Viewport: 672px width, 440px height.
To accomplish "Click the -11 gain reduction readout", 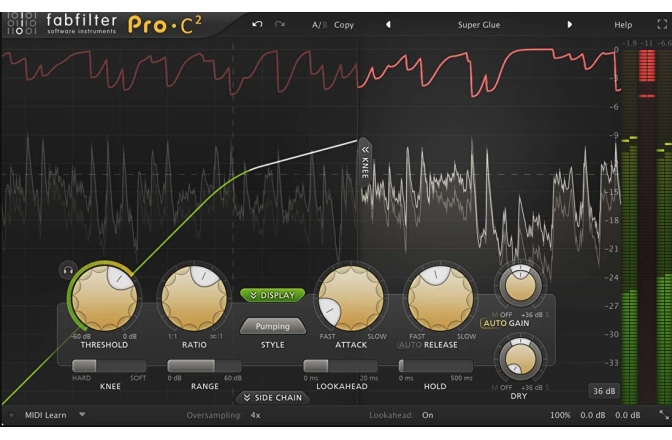I will [646, 43].
